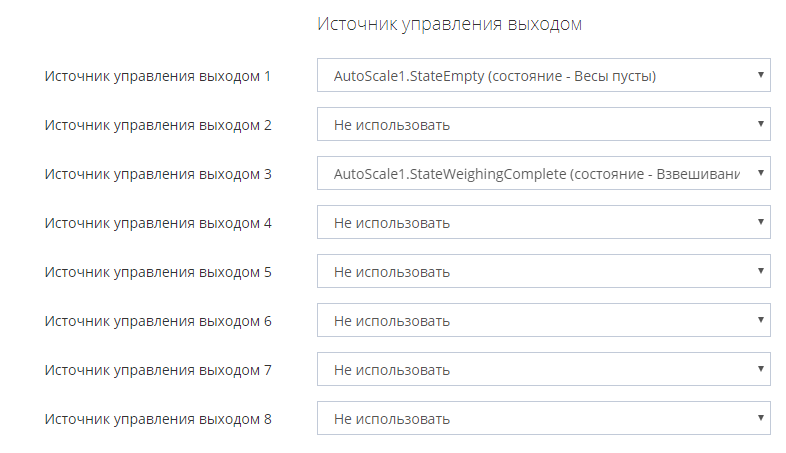Click the arrow on output 8's dropdown
This screenshot has height=453, width=786.
click(760, 418)
